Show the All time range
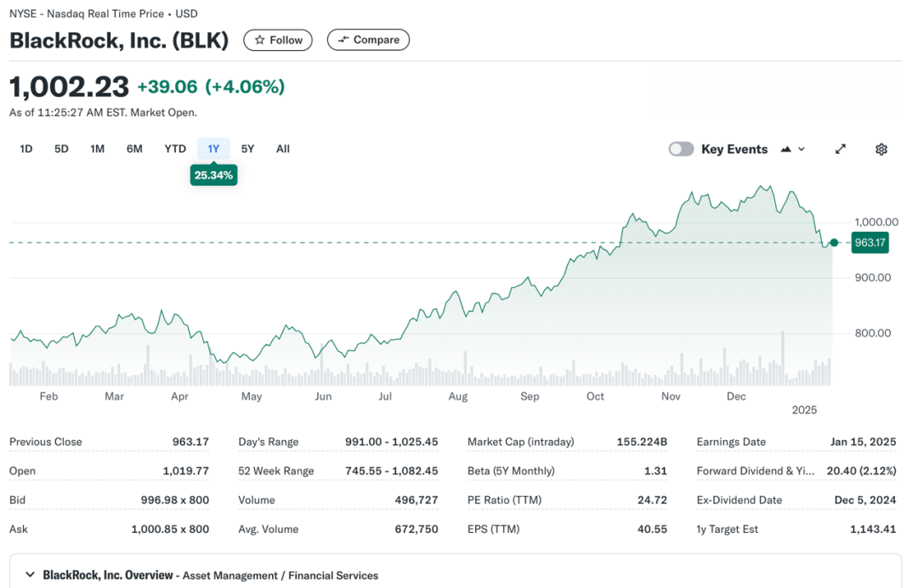This screenshot has width=918, height=588. (283, 150)
